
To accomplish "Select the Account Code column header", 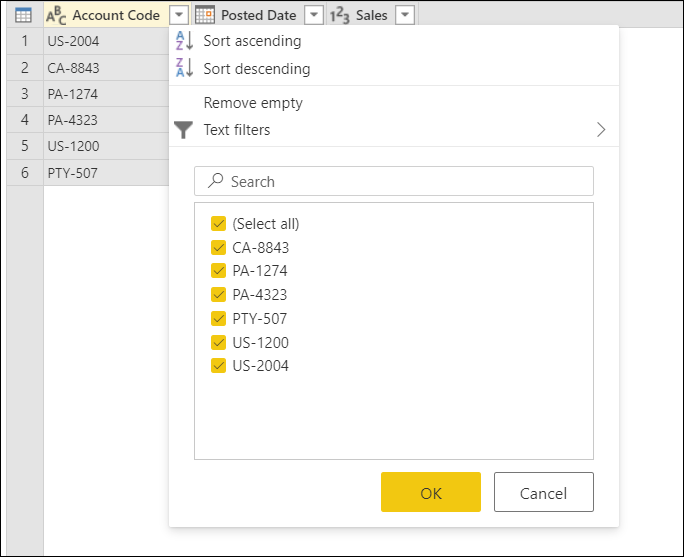I will (116, 15).
